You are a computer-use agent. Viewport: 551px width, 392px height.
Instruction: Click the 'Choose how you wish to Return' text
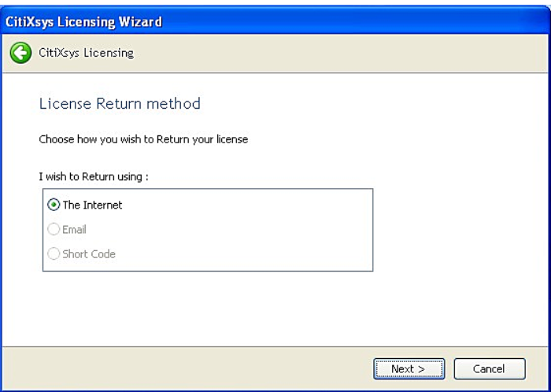click(x=143, y=139)
